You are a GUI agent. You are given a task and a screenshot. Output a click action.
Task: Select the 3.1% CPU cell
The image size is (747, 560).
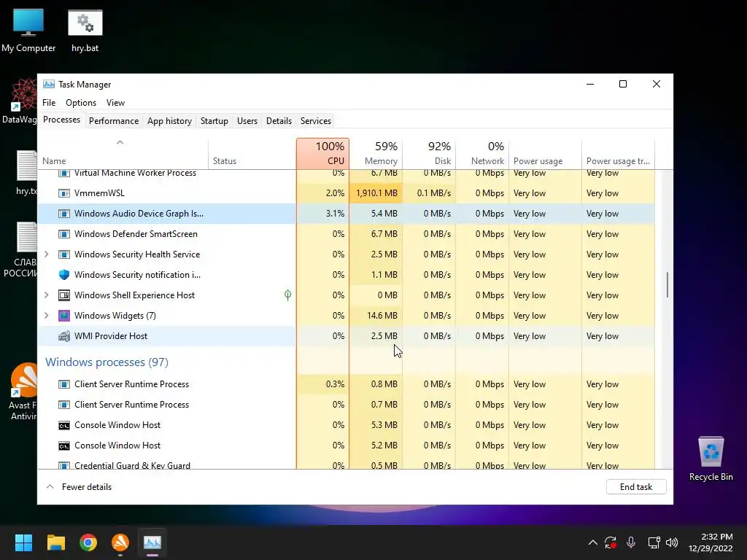point(322,214)
